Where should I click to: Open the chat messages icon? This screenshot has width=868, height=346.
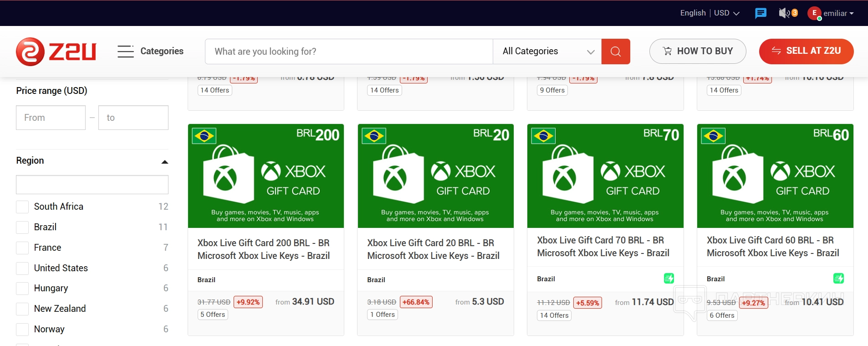click(761, 13)
